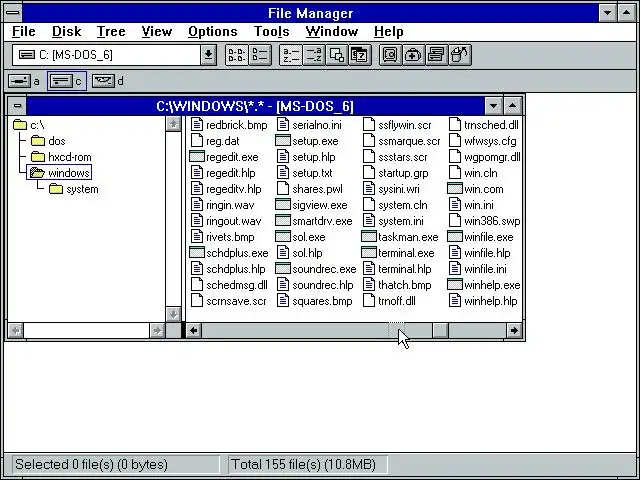This screenshot has width=640, height=480.
Task: Click the ssflywin.scr file icon
Action: pyautogui.click(x=369, y=124)
